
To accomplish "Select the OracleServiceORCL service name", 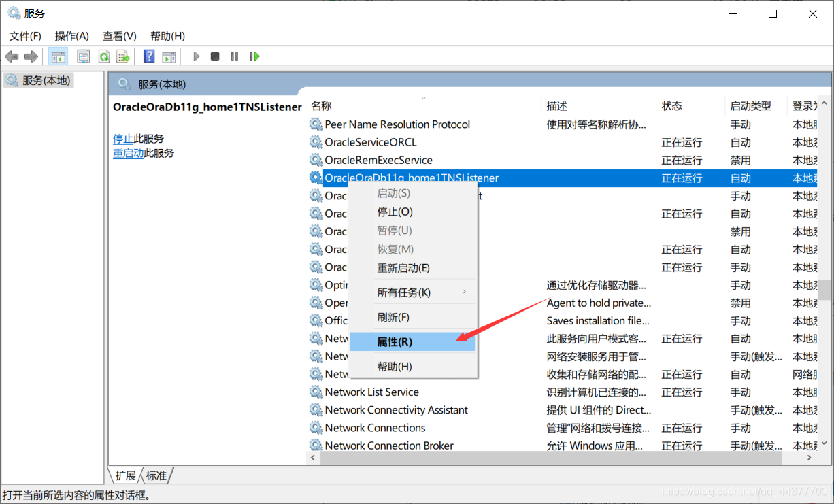I will pyautogui.click(x=371, y=142).
